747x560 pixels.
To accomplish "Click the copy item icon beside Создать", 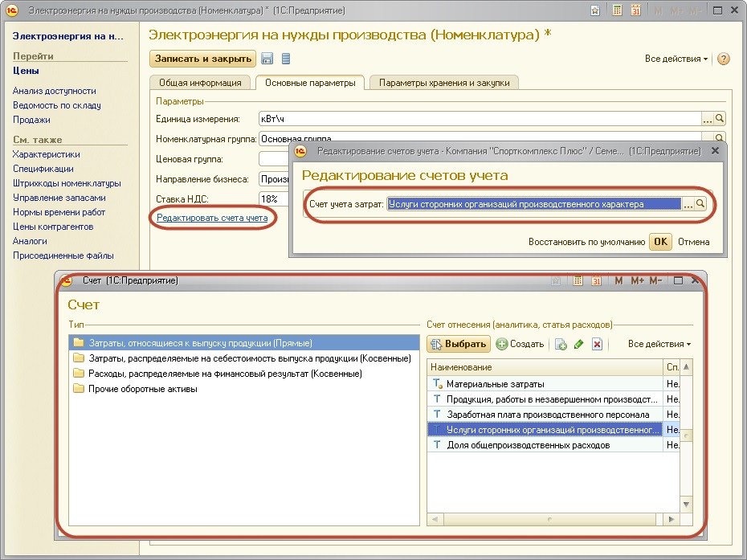I will [x=561, y=345].
